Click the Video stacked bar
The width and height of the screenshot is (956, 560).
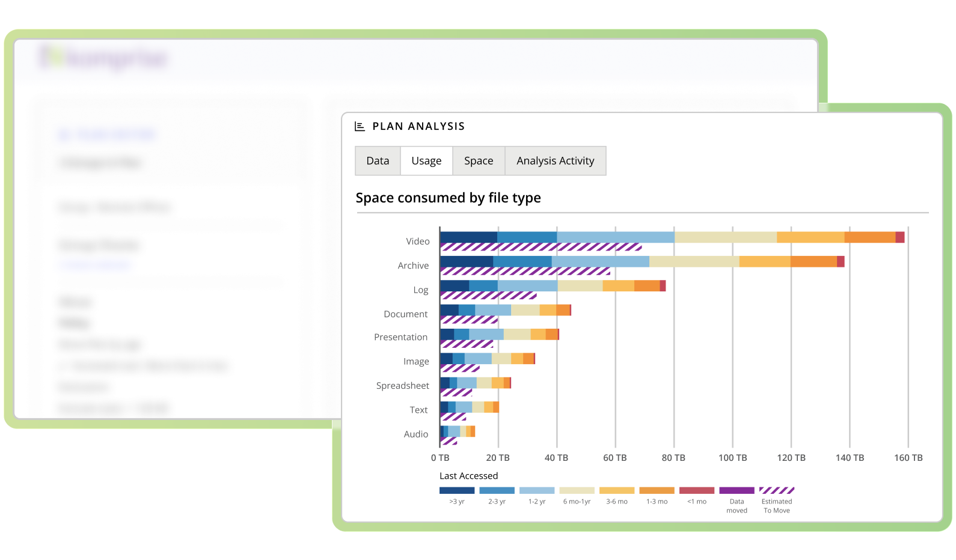pos(672,237)
